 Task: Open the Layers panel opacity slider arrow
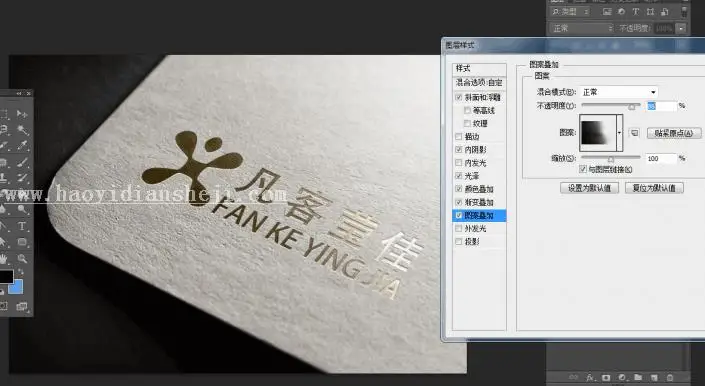[682, 28]
